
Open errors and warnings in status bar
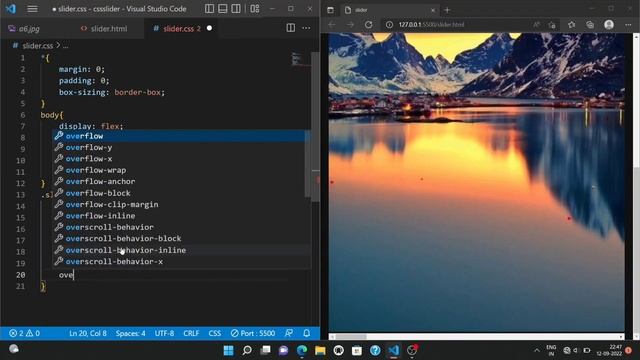[24, 333]
